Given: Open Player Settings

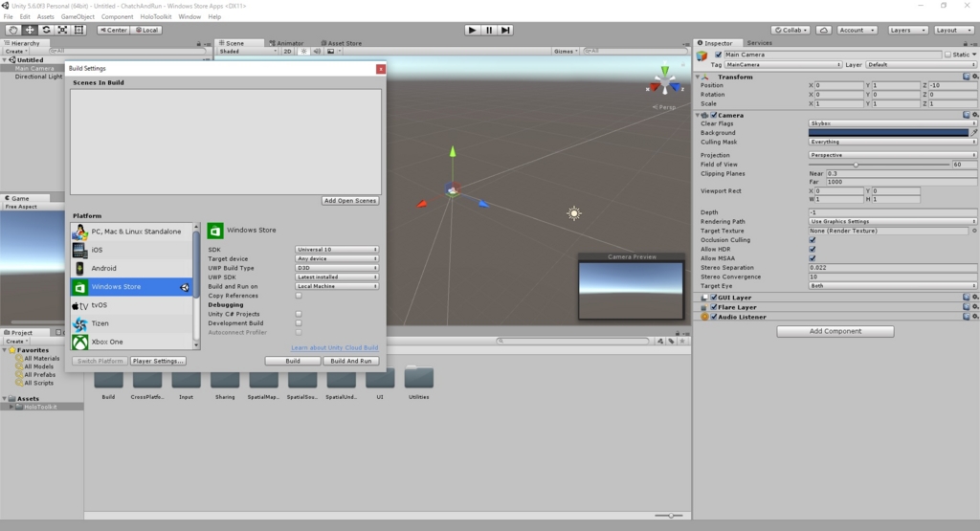Looking at the screenshot, I should pos(158,361).
